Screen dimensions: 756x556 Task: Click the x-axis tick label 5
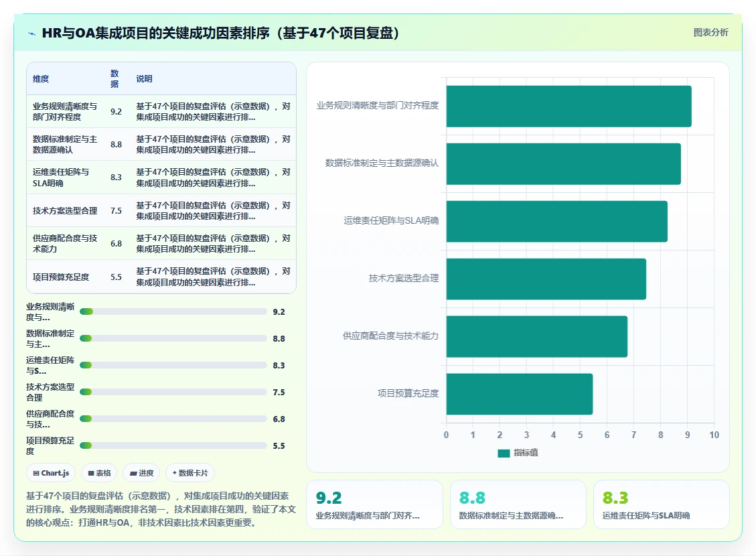(580, 435)
